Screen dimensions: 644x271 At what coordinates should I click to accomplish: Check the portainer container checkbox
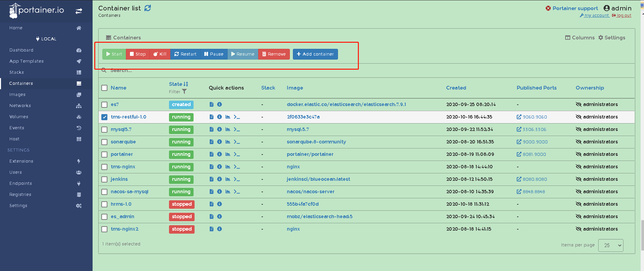point(104,155)
